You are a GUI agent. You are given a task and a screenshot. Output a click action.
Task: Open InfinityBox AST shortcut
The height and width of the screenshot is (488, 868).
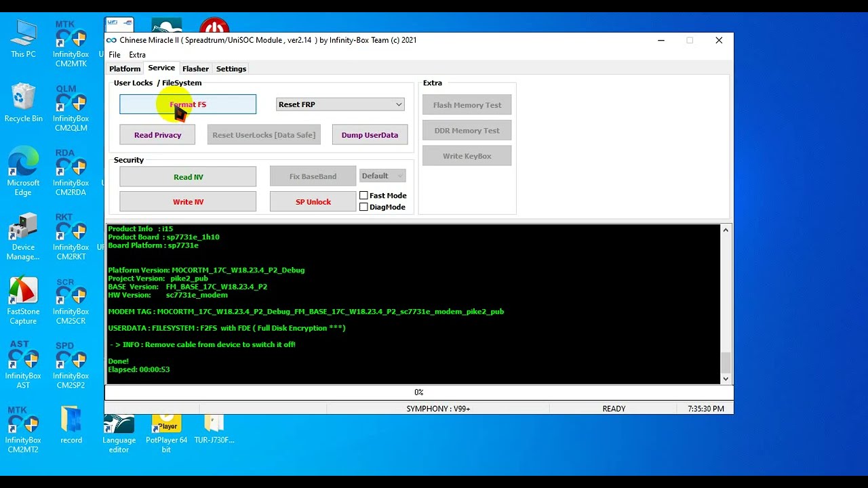coord(23,365)
